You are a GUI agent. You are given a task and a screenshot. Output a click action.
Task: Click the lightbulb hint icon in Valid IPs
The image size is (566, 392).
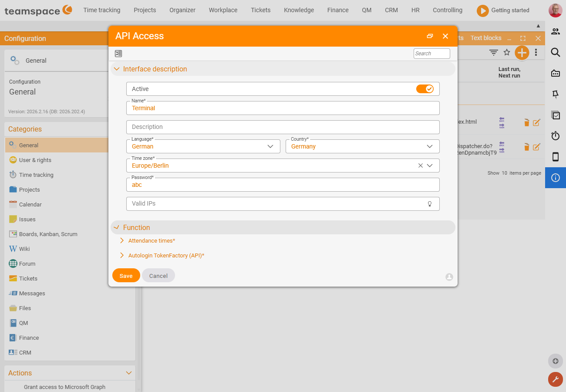430,204
